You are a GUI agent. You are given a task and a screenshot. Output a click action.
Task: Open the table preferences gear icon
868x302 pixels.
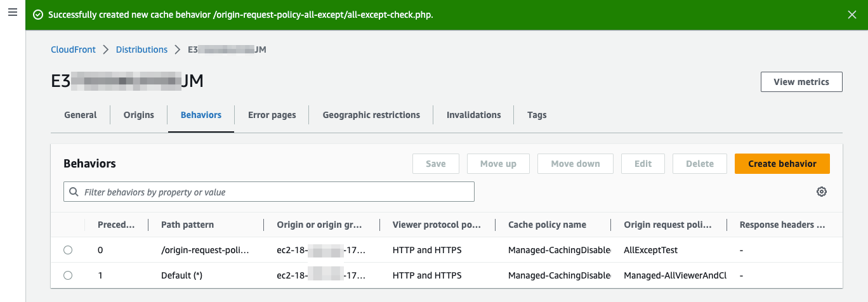[822, 192]
